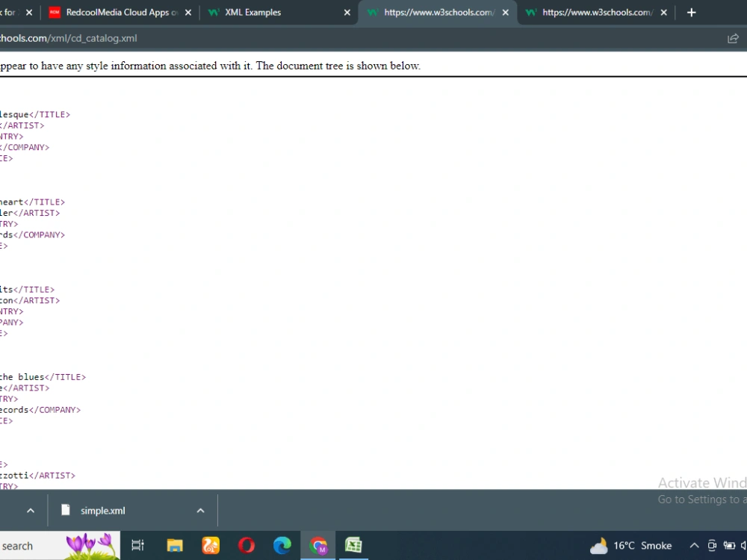747x560 pixels.
Task: Select Chrome in the taskbar
Action: coord(318,545)
